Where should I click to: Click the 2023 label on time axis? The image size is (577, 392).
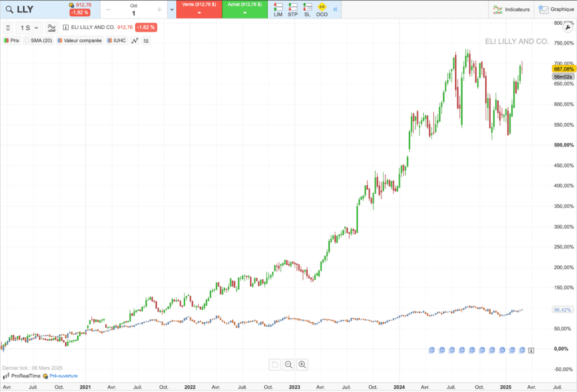tap(294, 387)
